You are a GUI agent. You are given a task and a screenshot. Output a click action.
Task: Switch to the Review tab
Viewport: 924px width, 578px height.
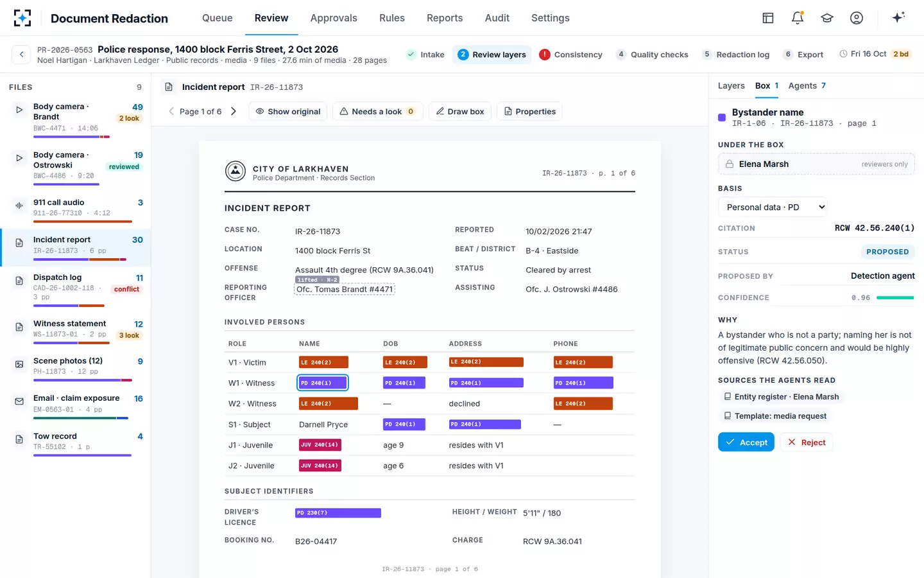pyautogui.click(x=271, y=18)
